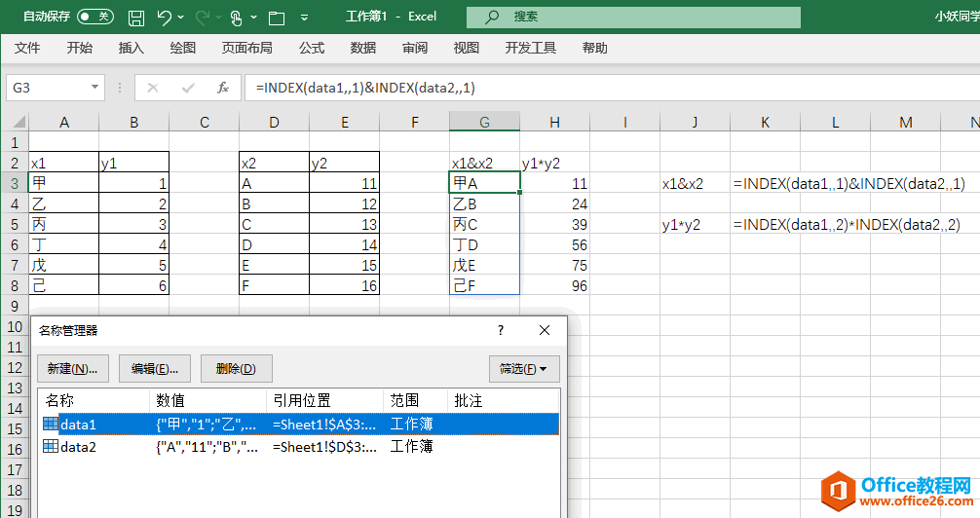Click the 数值 column header

208,400
